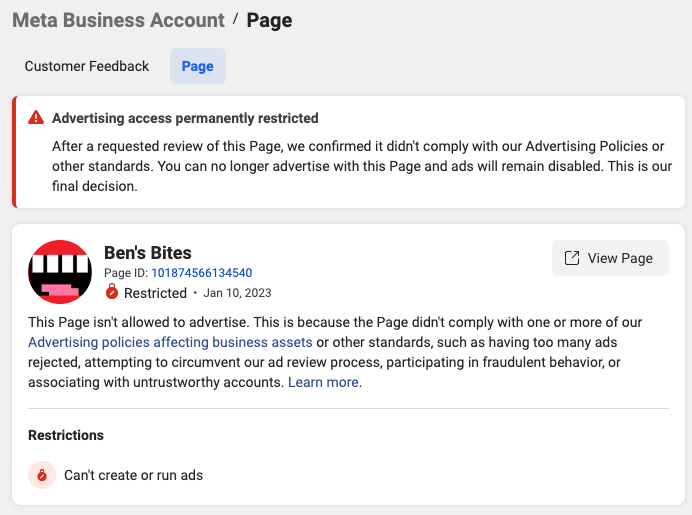The height and width of the screenshot is (515, 692).
Task: Click the Ben's Bites profile picture
Action: pyautogui.click(x=60, y=272)
